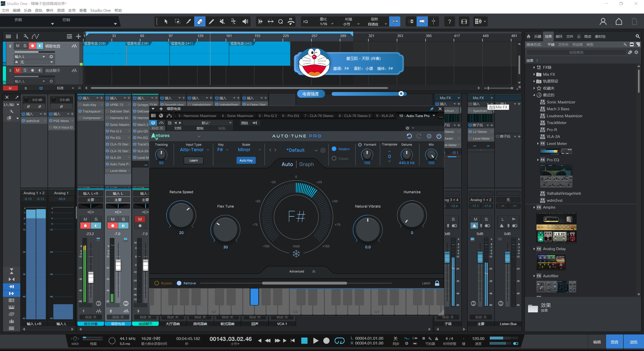Select the Range tool
The width and height of the screenshot is (644, 351).
click(177, 22)
